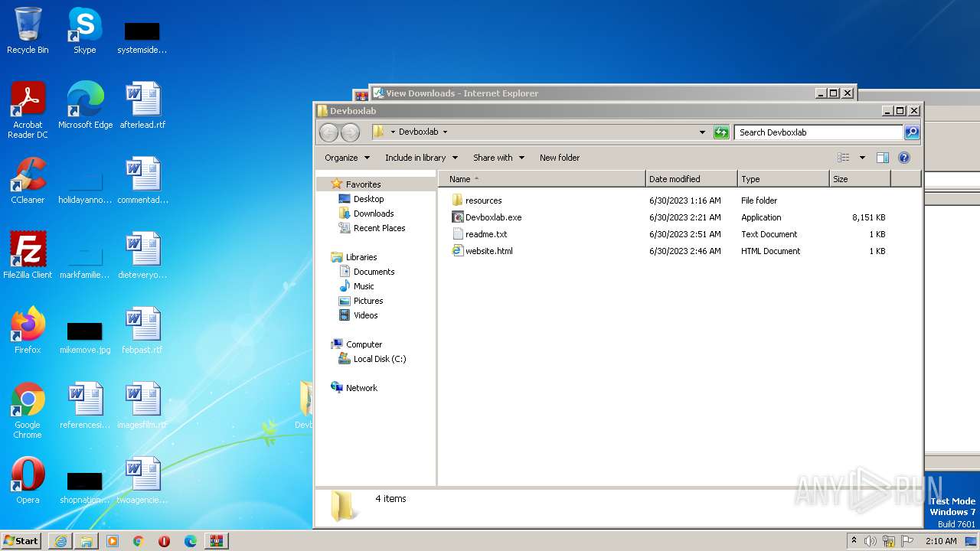Click the Explorer forward arrow button
Screen dimensions: 980x551
(x=350, y=132)
